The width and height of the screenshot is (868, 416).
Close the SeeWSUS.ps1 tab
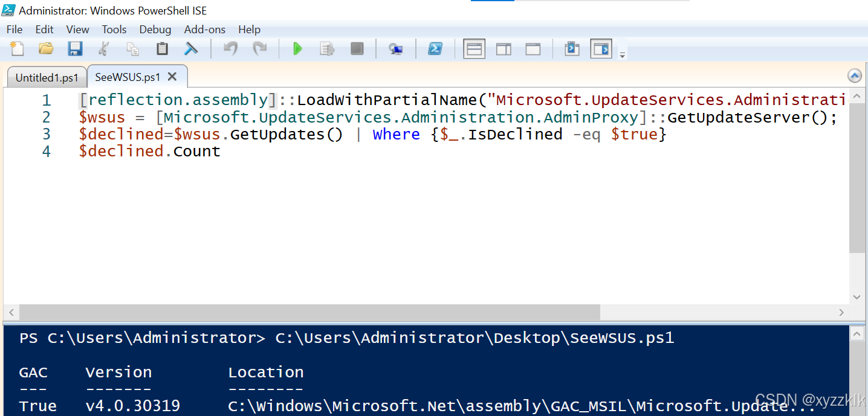(x=172, y=77)
